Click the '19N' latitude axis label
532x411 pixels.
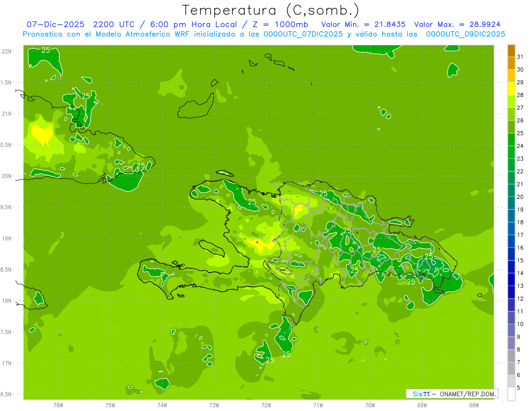7,239
